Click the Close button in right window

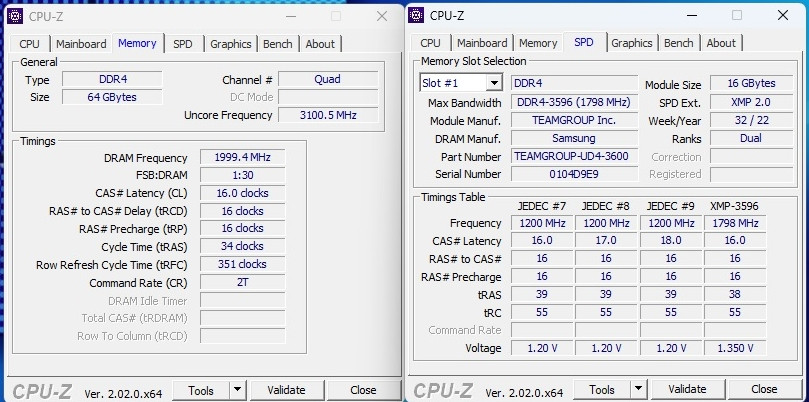pos(764,390)
